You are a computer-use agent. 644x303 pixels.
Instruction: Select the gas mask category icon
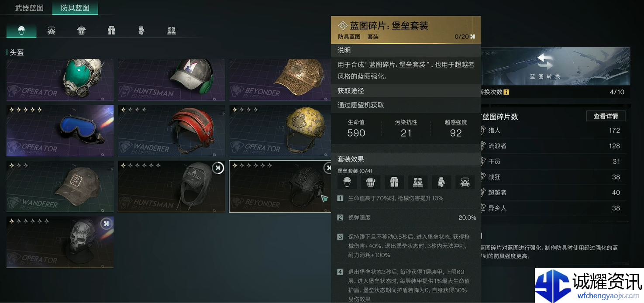coord(52,31)
